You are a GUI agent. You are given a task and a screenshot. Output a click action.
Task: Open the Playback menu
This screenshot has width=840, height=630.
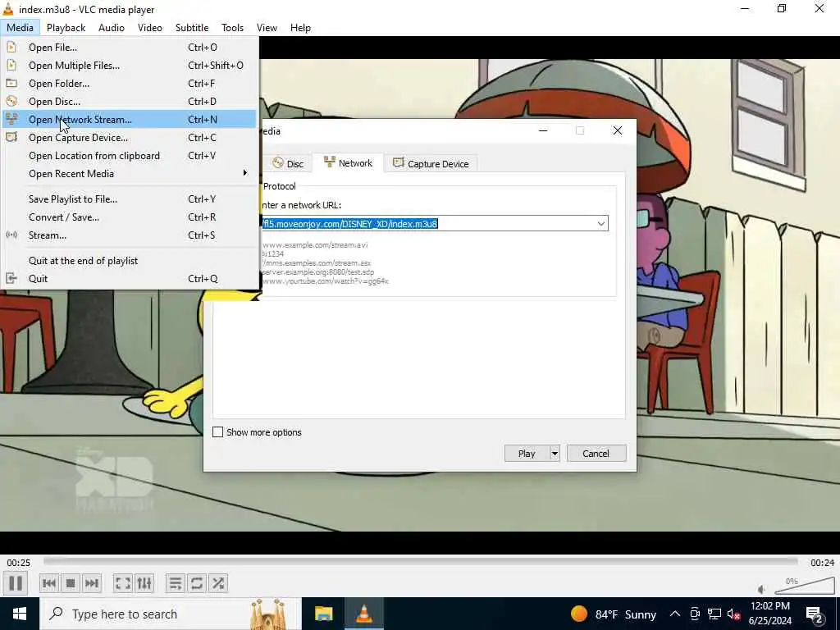pos(66,28)
